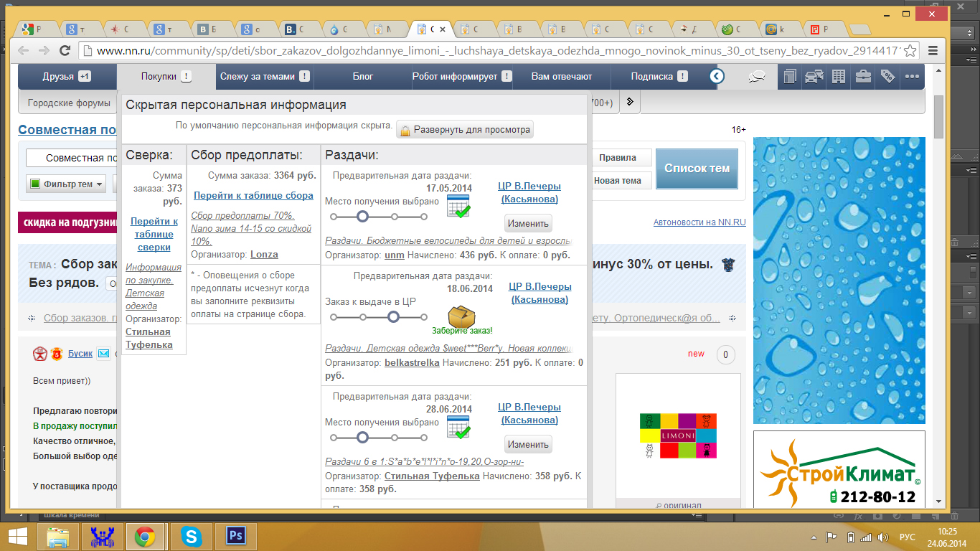Click the Список тем button
The width and height of the screenshot is (980, 551).
pyautogui.click(x=697, y=169)
